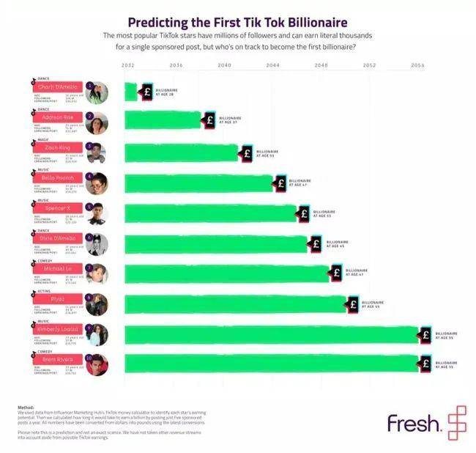Select the pound icon on Zach King's bar
This screenshot has width=476, height=453.
tap(247, 153)
